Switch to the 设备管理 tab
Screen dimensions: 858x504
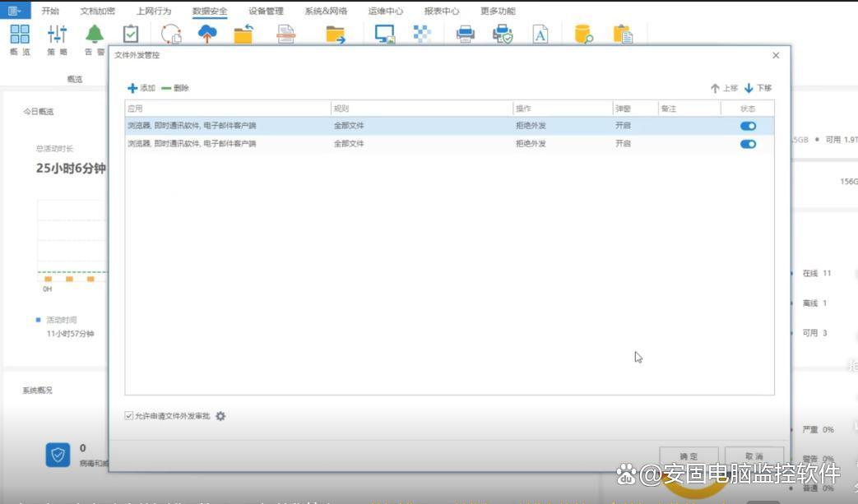[x=266, y=12]
